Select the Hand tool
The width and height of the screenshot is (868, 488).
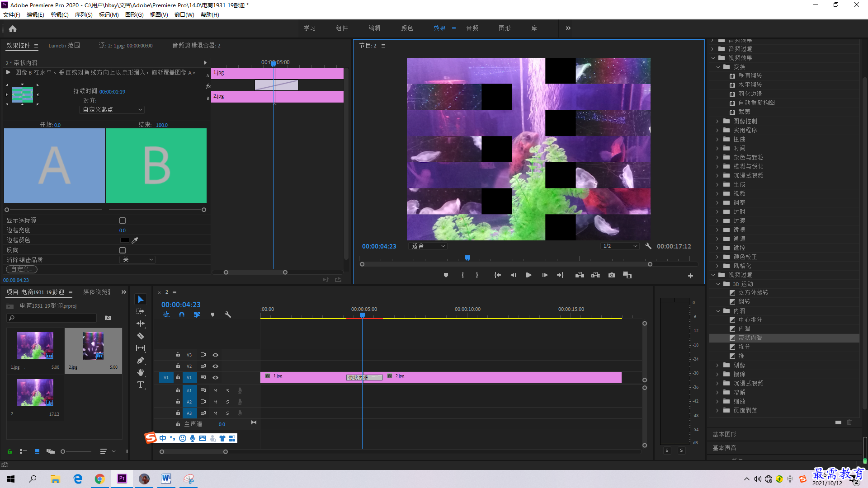[141, 372]
